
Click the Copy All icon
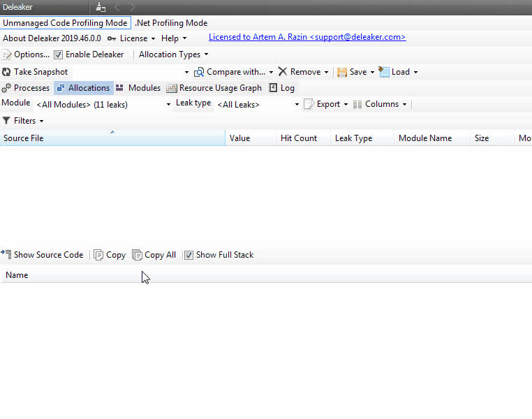[137, 255]
